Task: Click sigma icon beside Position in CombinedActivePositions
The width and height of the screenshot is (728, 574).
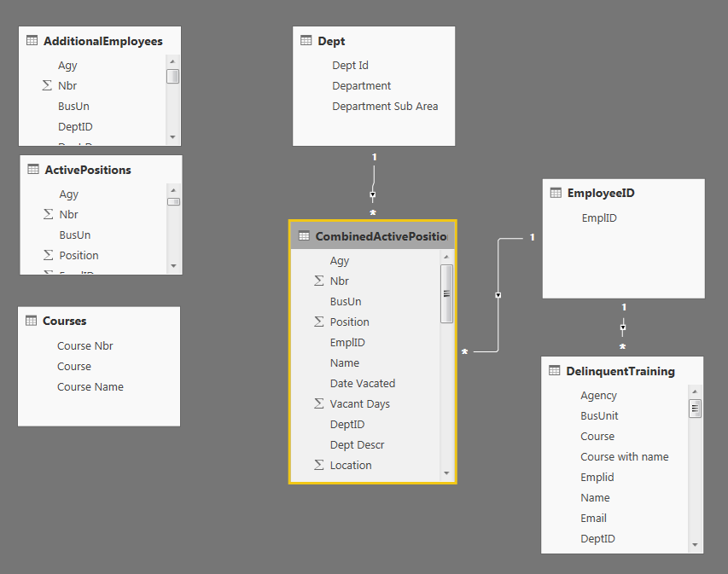Action: [x=319, y=321]
